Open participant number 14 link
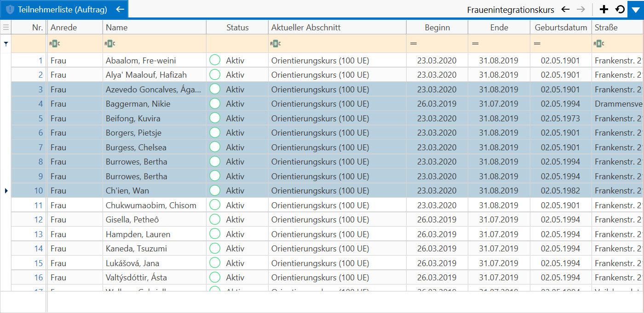This screenshot has height=313, width=644. [39, 249]
